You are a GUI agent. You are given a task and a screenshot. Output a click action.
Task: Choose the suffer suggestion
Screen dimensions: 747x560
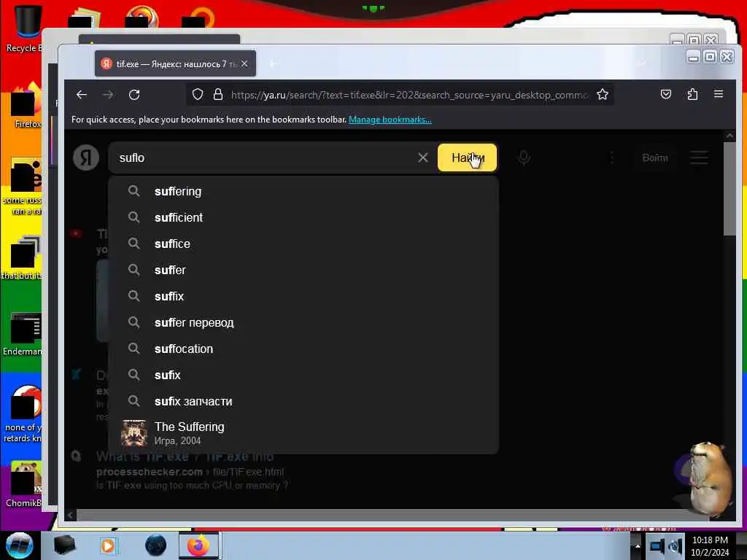click(303, 270)
